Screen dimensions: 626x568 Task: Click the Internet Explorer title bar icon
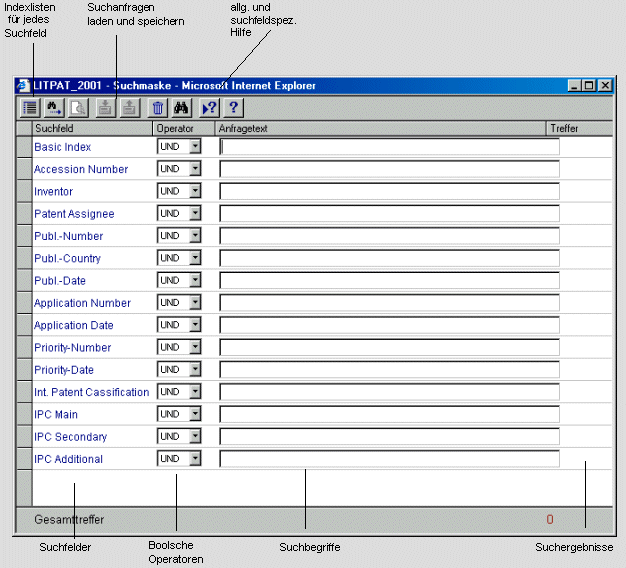click(25, 86)
